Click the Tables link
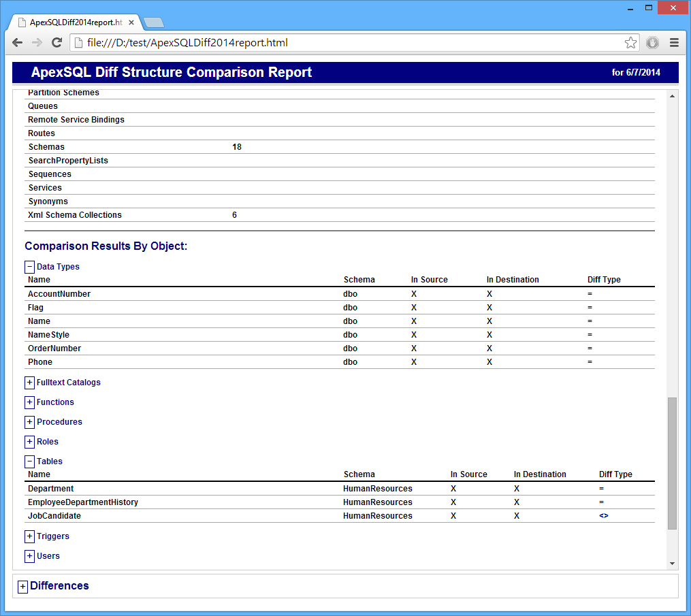Screen dimensions: 691x616 49,461
